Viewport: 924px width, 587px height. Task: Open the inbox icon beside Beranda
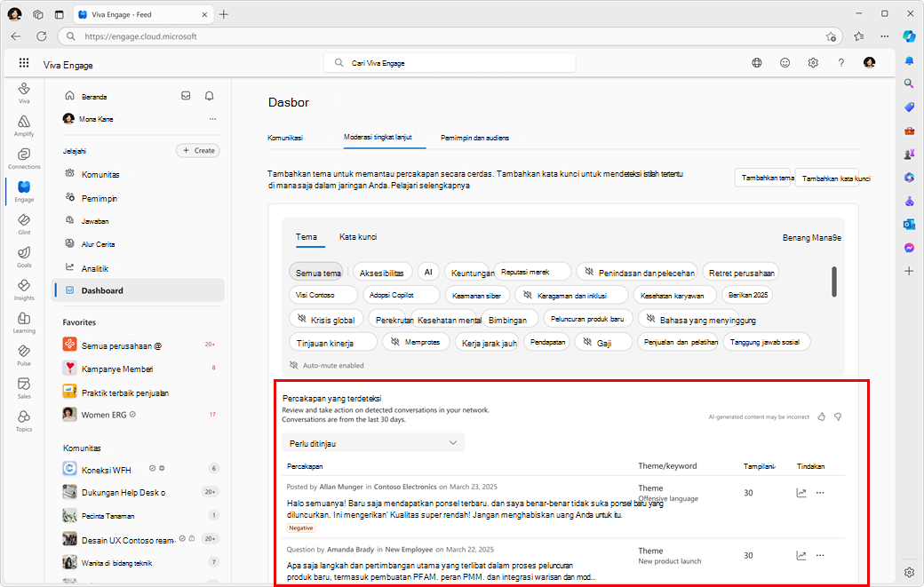point(186,95)
